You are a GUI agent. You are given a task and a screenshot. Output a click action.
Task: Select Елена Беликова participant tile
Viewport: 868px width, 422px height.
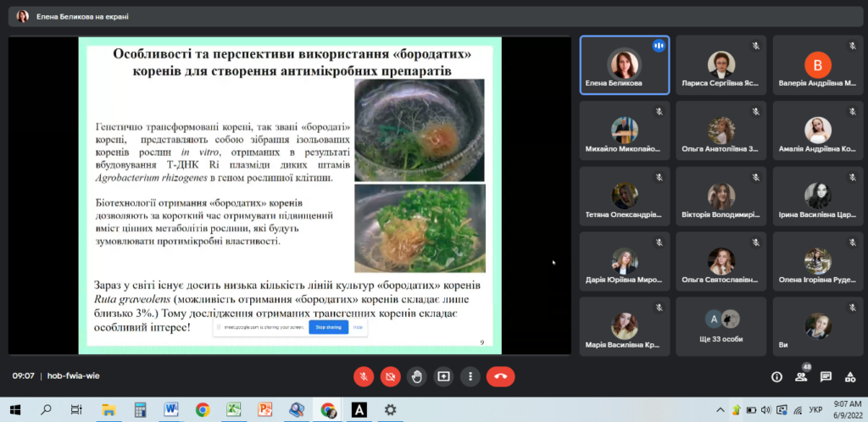click(x=625, y=65)
